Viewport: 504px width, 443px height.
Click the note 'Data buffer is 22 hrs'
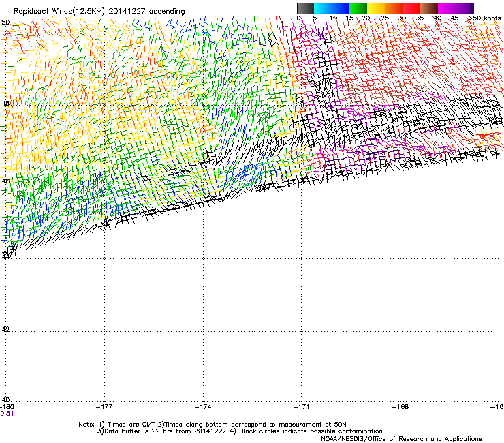coord(140,431)
